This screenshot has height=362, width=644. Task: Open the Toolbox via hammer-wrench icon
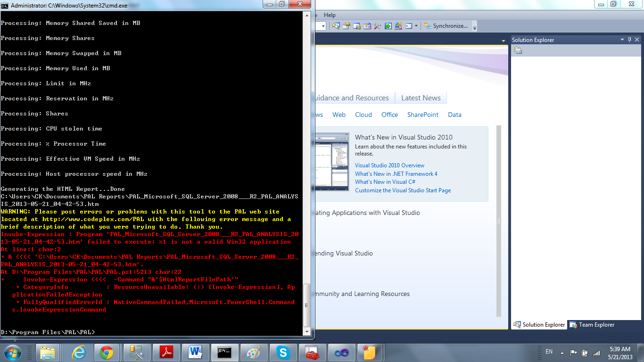pyautogui.click(x=376, y=26)
